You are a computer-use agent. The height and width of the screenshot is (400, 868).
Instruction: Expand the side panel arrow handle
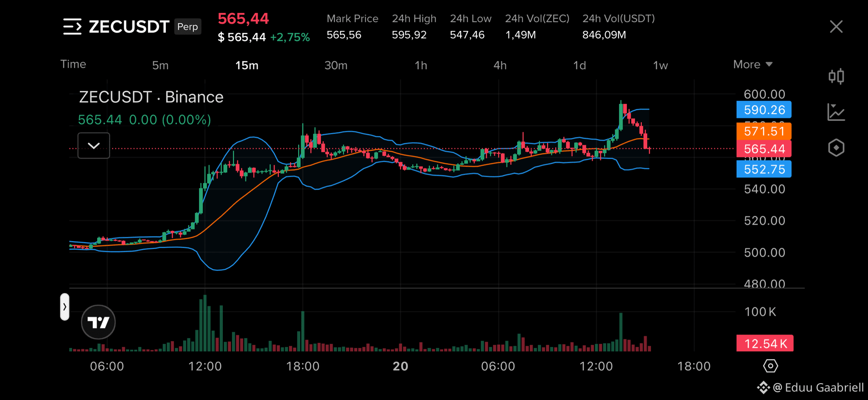(65, 307)
